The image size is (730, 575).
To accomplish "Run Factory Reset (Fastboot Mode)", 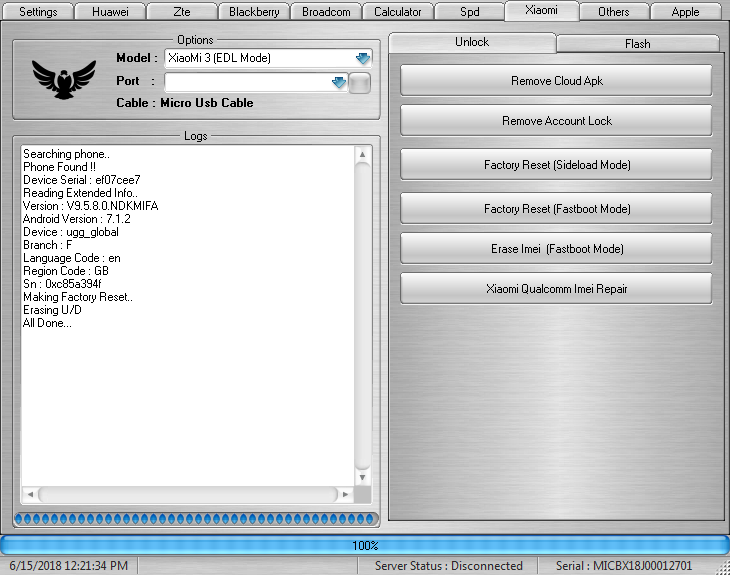I will pyautogui.click(x=556, y=209).
